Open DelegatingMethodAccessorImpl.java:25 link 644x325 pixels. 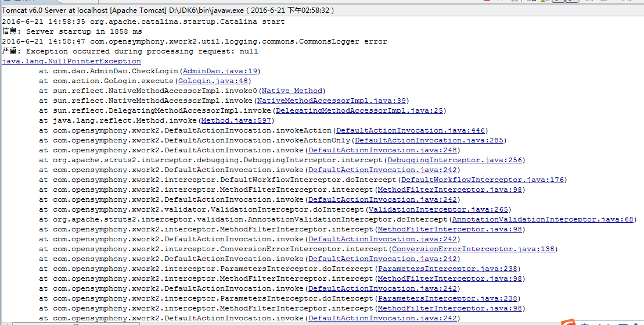click(359, 110)
